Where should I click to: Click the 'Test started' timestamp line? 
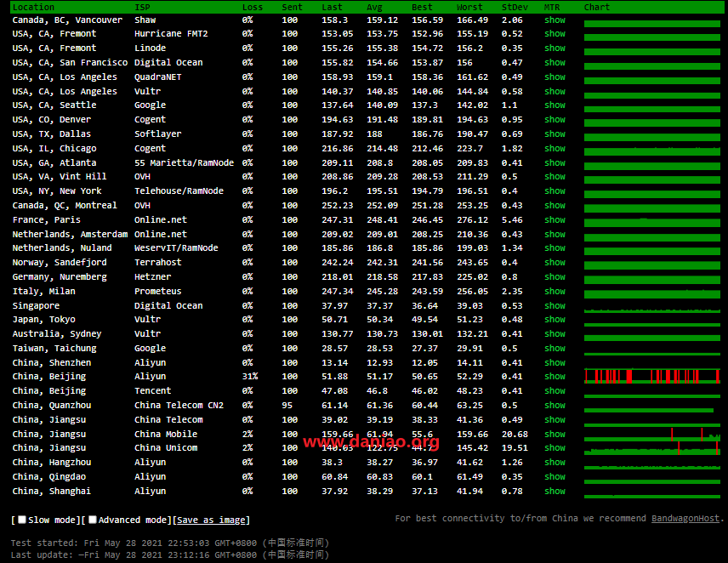[x=170, y=543]
